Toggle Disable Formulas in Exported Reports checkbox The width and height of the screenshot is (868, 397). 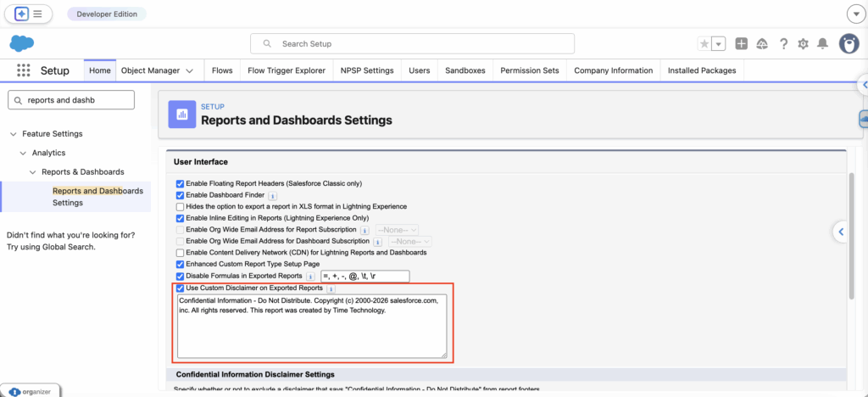[180, 276]
